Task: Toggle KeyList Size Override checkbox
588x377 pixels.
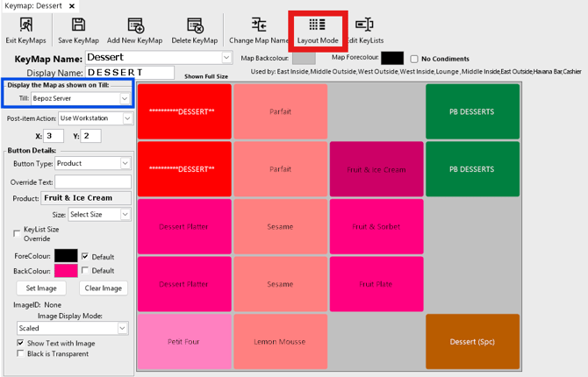Action: tap(18, 233)
